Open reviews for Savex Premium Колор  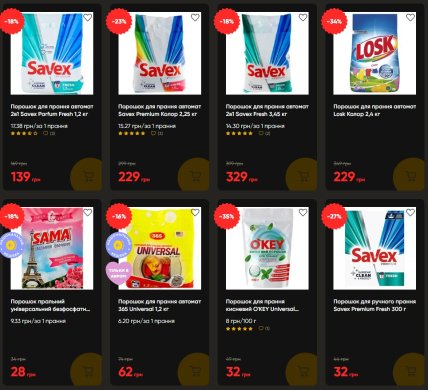point(157,133)
